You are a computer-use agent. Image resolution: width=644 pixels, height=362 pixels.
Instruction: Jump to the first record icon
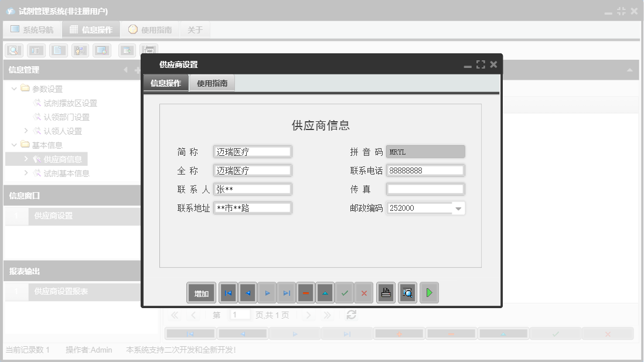click(228, 292)
